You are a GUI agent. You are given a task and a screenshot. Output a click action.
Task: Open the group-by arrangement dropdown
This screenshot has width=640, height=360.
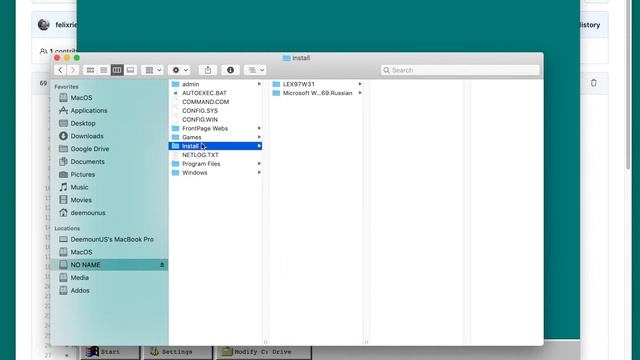tap(153, 70)
